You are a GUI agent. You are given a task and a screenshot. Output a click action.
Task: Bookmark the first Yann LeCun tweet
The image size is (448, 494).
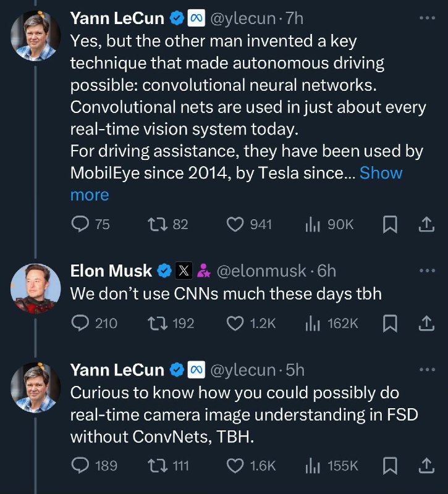coord(390,225)
